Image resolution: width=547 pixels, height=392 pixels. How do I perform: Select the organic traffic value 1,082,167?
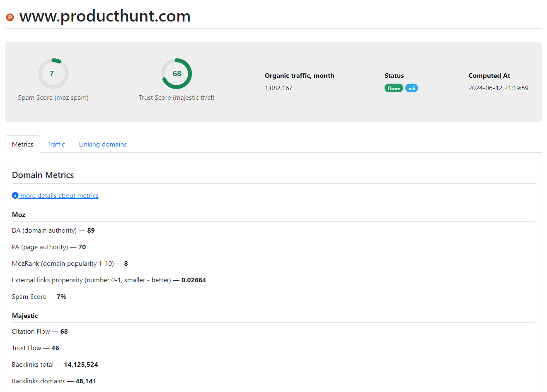[x=278, y=88]
